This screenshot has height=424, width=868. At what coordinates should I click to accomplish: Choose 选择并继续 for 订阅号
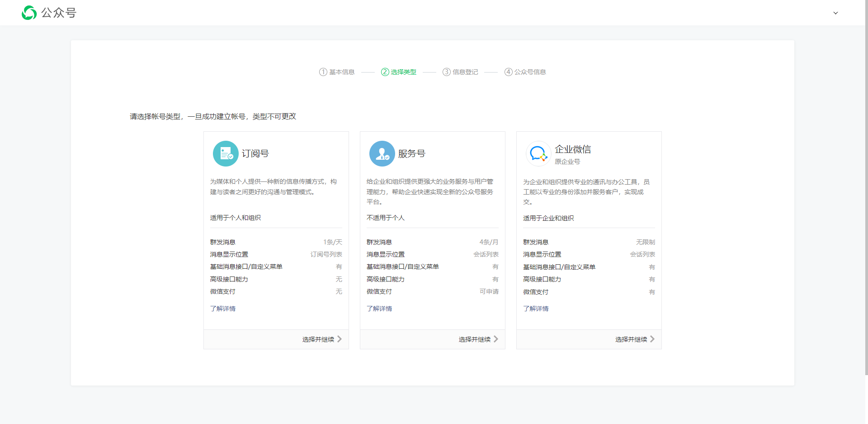[x=318, y=339]
